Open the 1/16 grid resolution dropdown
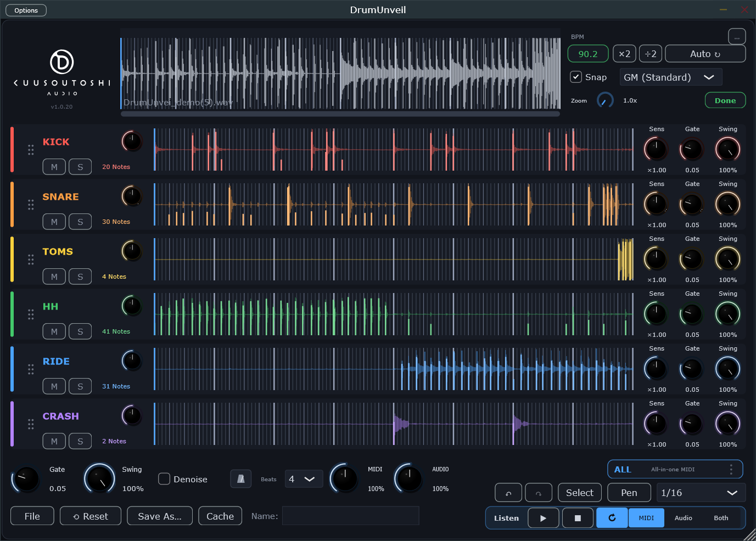756x541 pixels. (x=701, y=493)
